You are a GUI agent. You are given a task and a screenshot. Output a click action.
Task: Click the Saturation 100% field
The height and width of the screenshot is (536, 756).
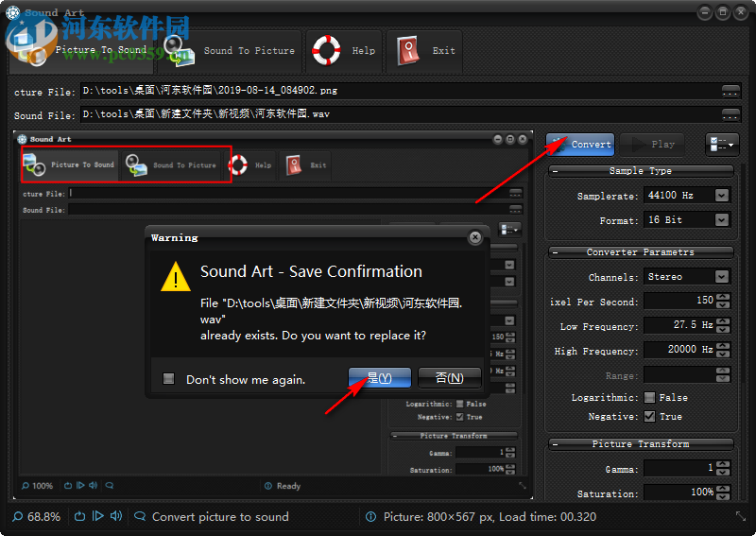[679, 493]
